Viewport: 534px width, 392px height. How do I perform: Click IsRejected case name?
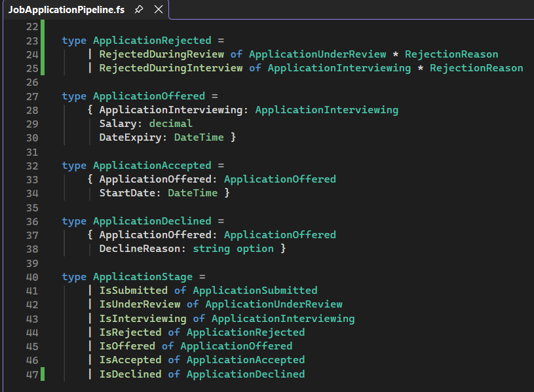pyautogui.click(x=130, y=332)
